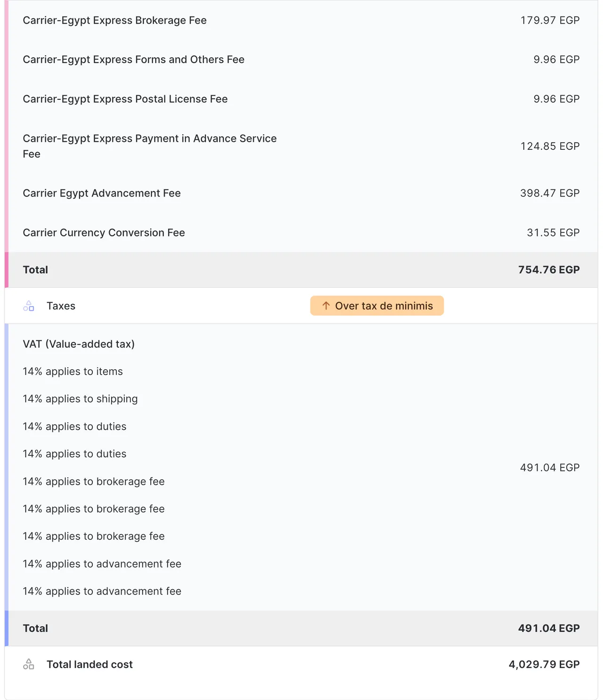The image size is (603, 700).
Task: Select the Taxes section label
Action: point(60,306)
